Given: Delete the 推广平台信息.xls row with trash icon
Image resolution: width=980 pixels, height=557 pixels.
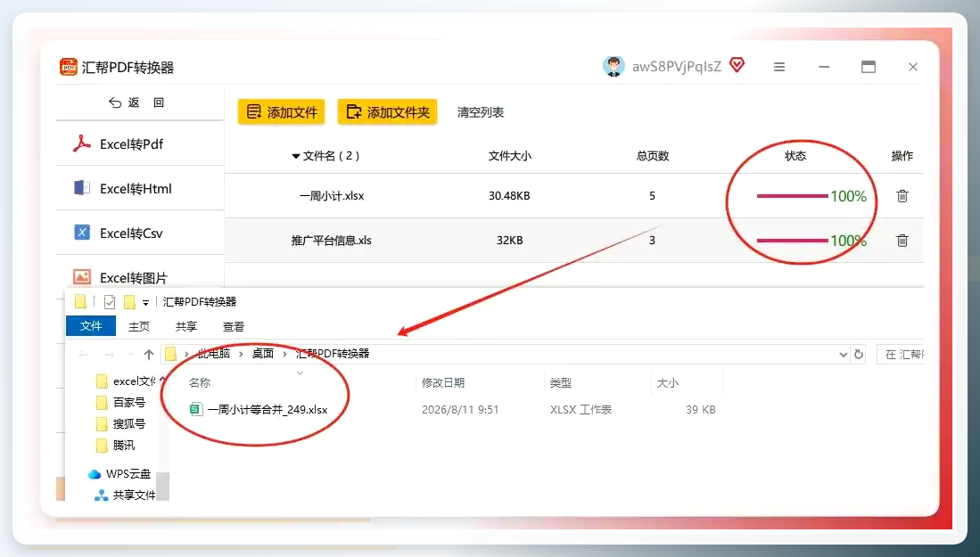Looking at the screenshot, I should [902, 241].
